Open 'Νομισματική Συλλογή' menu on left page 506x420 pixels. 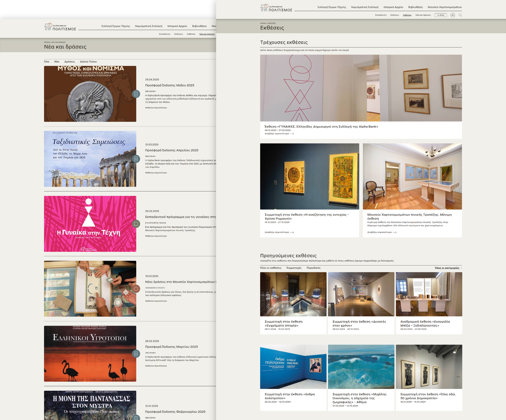pyautogui.click(x=149, y=26)
